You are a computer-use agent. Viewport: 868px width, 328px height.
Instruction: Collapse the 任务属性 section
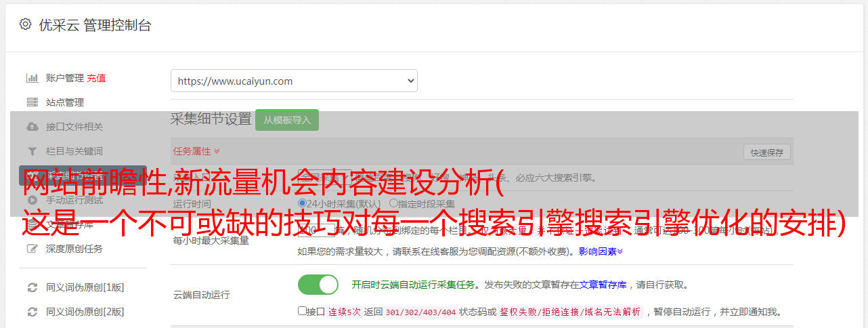[x=196, y=151]
